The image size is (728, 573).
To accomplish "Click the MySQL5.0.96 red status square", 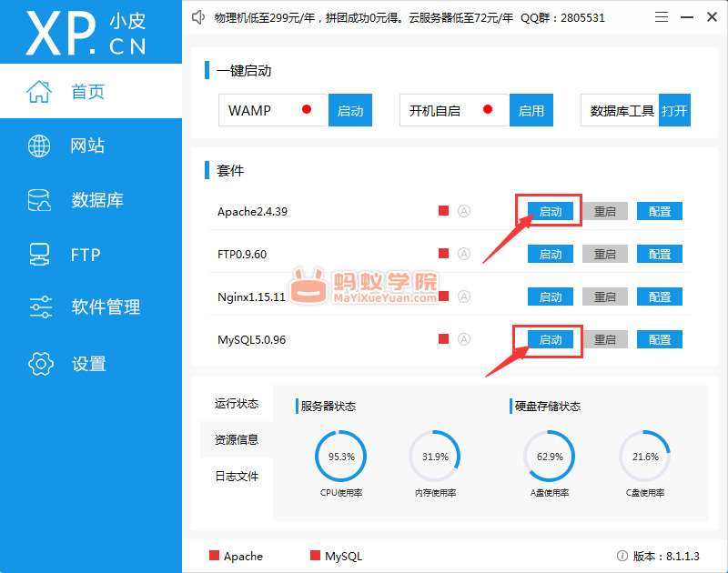I will point(443,338).
